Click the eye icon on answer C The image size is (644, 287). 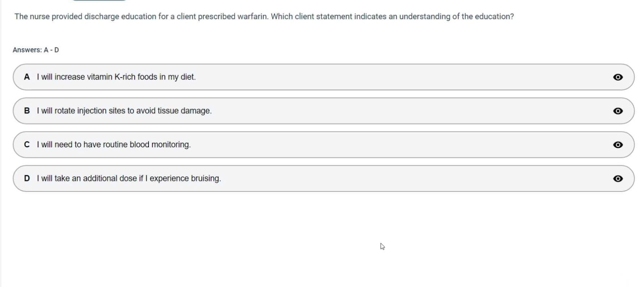coord(618,145)
